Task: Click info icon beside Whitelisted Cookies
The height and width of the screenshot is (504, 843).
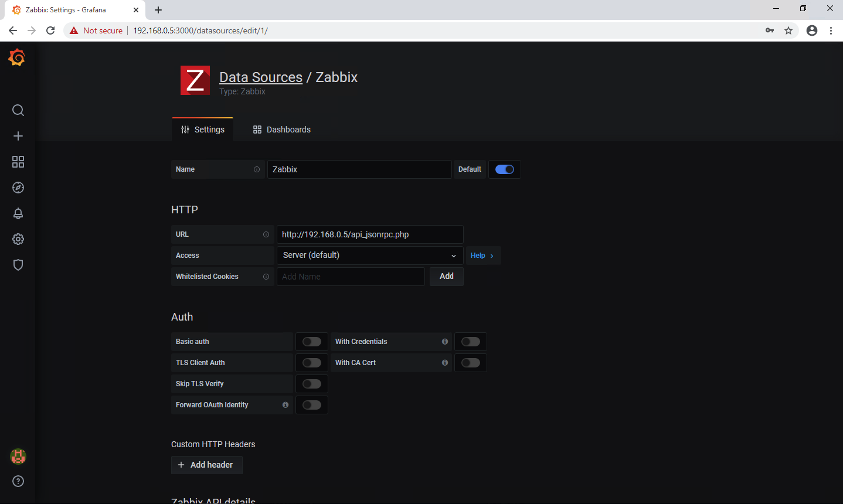Action: tap(266, 277)
